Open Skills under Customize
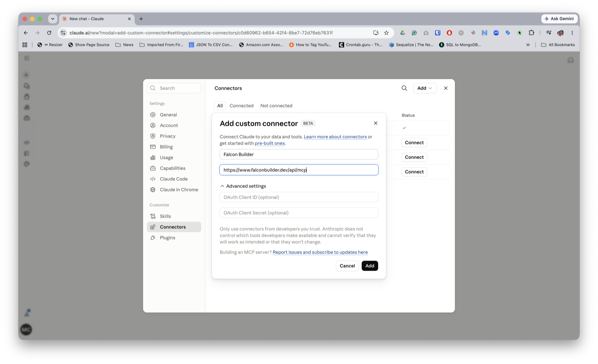Image resolution: width=598 pixels, height=364 pixels. click(174, 216)
